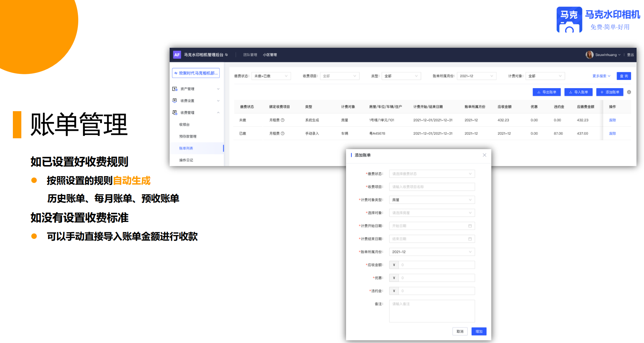Collapse the 收费管理 sidebar menu
Image resolution: width=644 pixels, height=343 pixels.
(218, 113)
